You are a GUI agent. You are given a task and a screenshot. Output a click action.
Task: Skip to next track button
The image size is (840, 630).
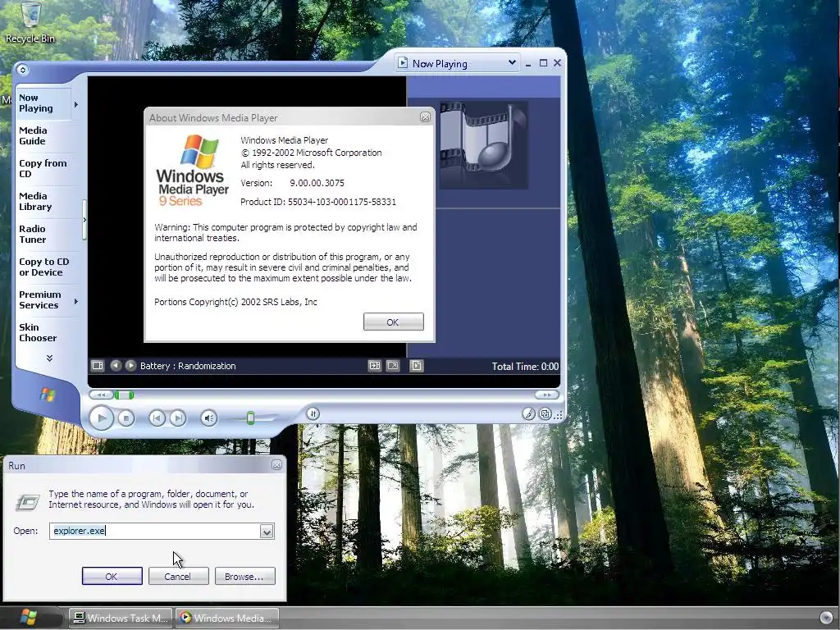pyautogui.click(x=178, y=418)
